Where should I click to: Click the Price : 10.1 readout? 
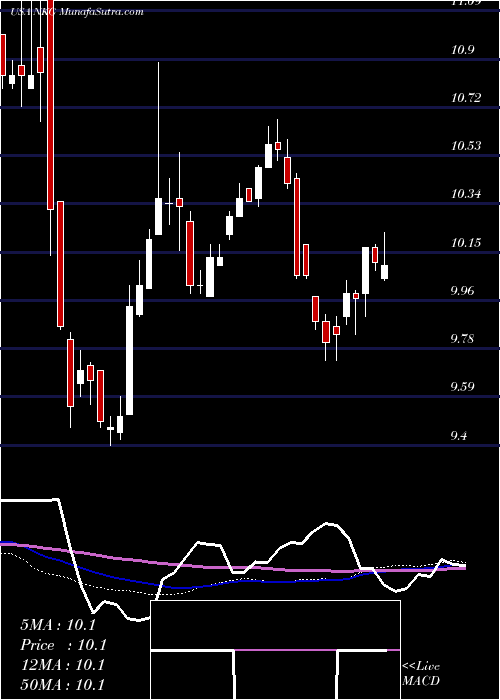(63, 645)
